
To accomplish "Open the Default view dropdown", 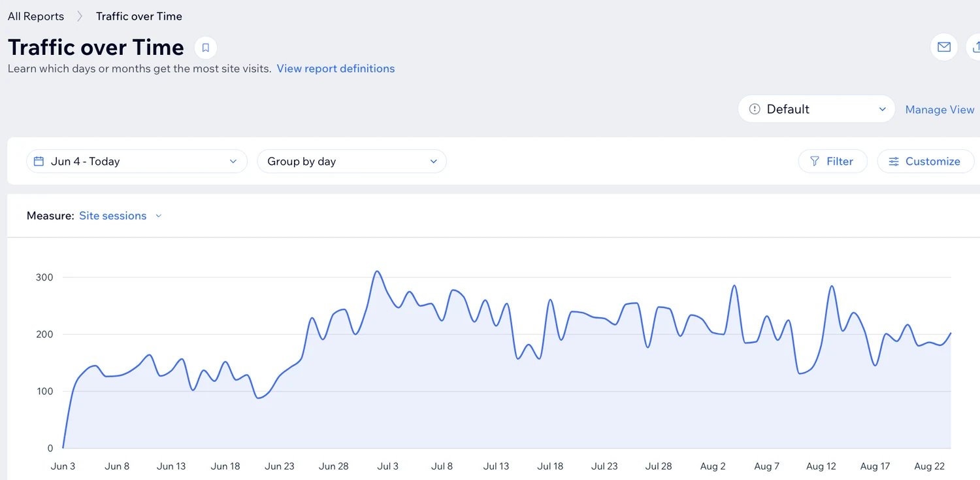I will point(816,109).
